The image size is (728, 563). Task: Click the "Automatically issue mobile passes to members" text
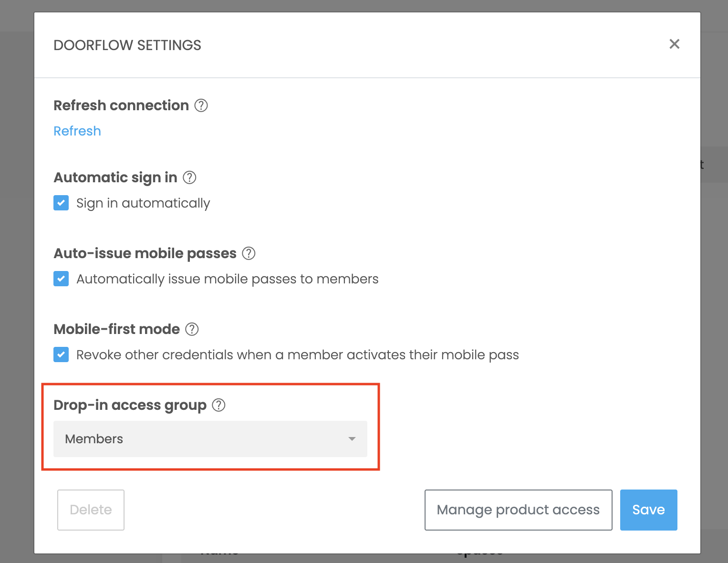coord(227,279)
